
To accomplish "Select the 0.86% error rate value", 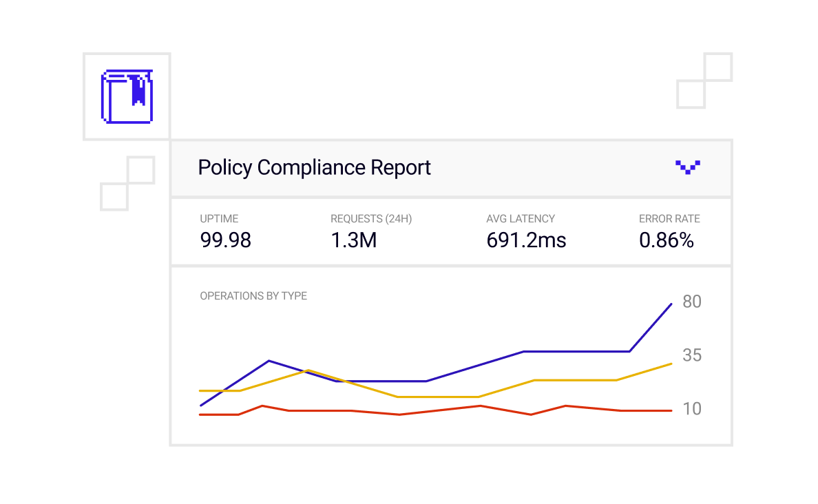I will [x=667, y=240].
